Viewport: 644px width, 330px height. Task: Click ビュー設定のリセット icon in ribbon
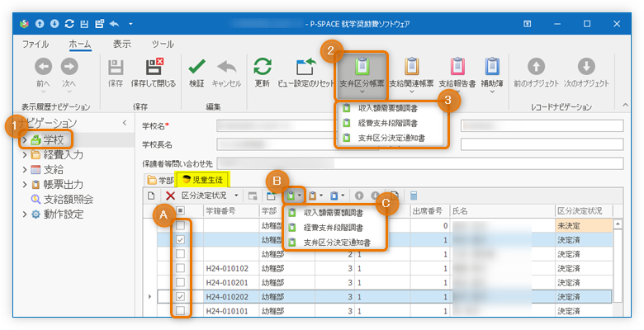(306, 67)
